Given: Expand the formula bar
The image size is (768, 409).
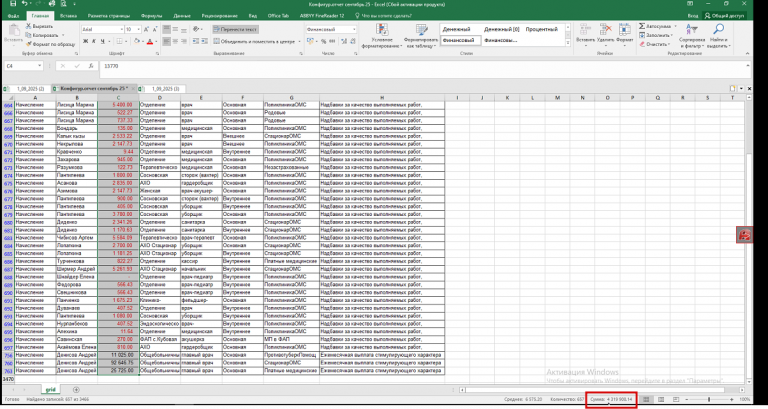Looking at the screenshot, I should pyautogui.click(x=747, y=66).
